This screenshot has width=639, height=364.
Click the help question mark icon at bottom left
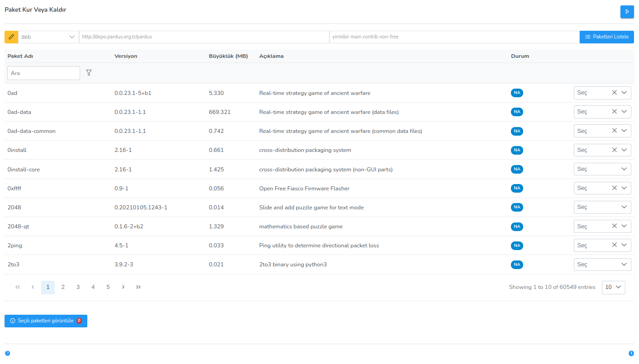(7, 353)
